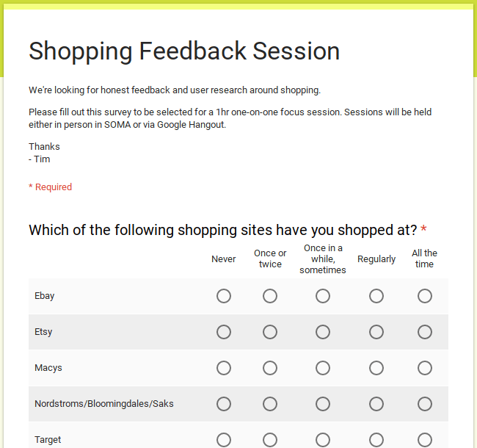
Task: Select Never for Ebay
Action: coord(224,296)
